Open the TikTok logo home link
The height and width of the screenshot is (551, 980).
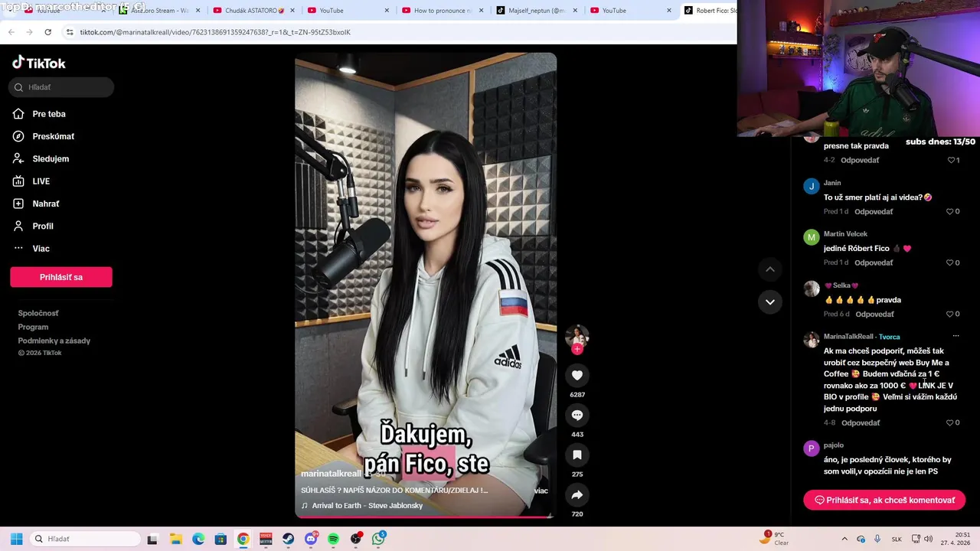39,63
